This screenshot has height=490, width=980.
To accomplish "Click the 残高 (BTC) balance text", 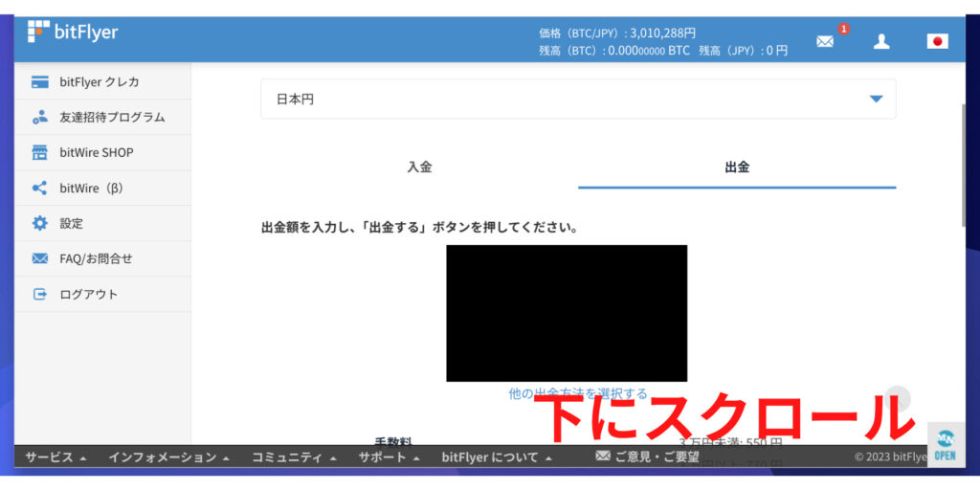I will (x=614, y=52).
